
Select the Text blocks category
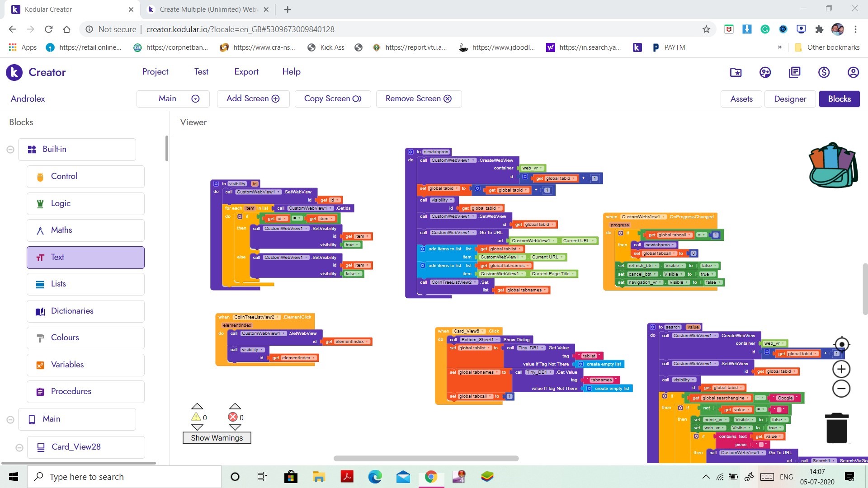[x=85, y=258]
